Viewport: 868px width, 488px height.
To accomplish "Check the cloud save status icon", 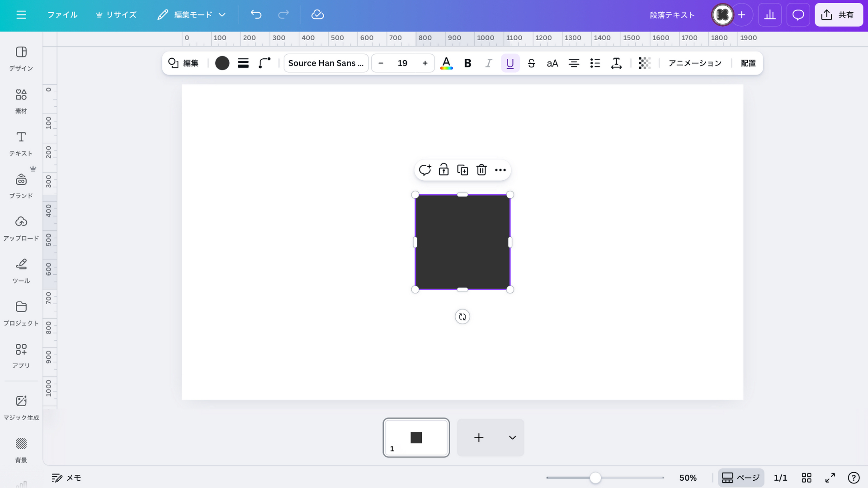I will pos(318,14).
